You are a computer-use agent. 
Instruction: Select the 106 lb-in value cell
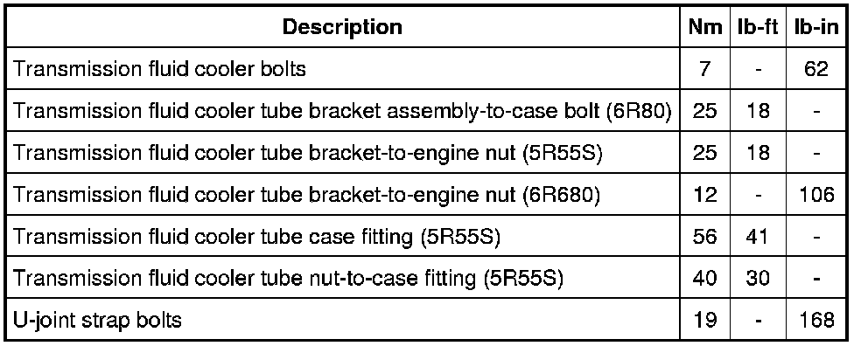[815, 195]
